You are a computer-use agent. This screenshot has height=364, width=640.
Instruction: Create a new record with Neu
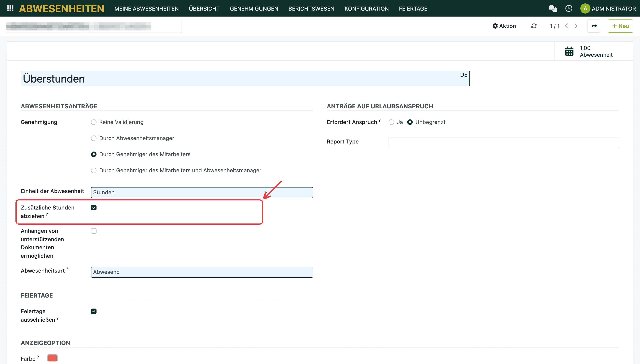click(x=620, y=26)
